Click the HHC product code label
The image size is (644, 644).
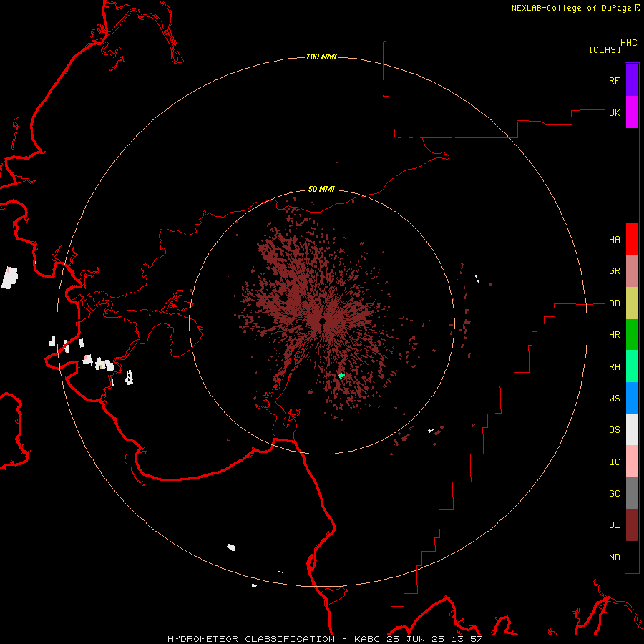coord(628,43)
